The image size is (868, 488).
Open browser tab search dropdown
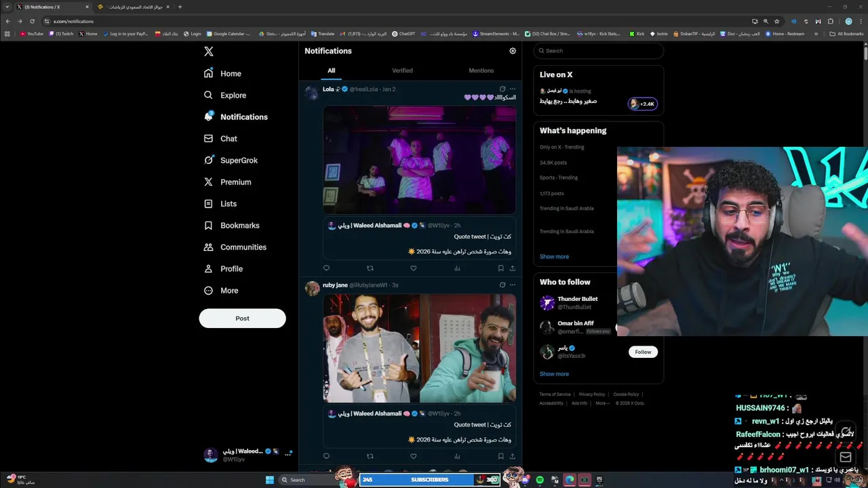click(7, 7)
